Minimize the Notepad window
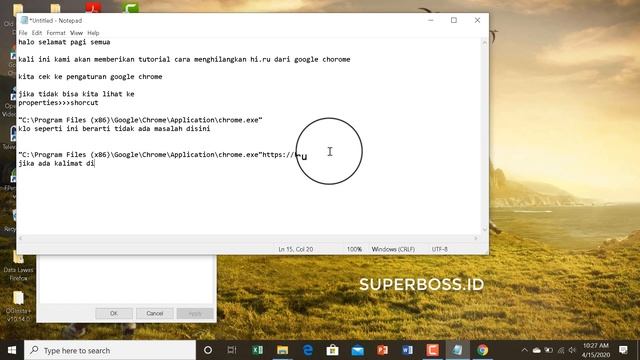This screenshot has width=640, height=360. 431,20
